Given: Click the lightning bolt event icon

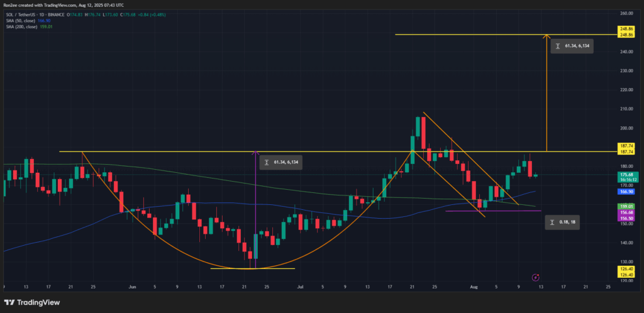Looking at the screenshot, I should [x=536, y=278].
